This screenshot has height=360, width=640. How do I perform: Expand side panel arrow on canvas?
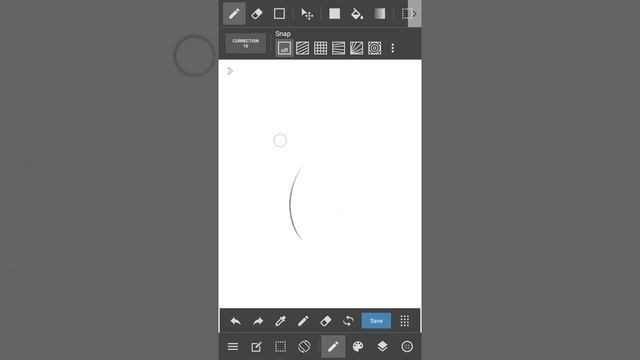click(x=230, y=71)
